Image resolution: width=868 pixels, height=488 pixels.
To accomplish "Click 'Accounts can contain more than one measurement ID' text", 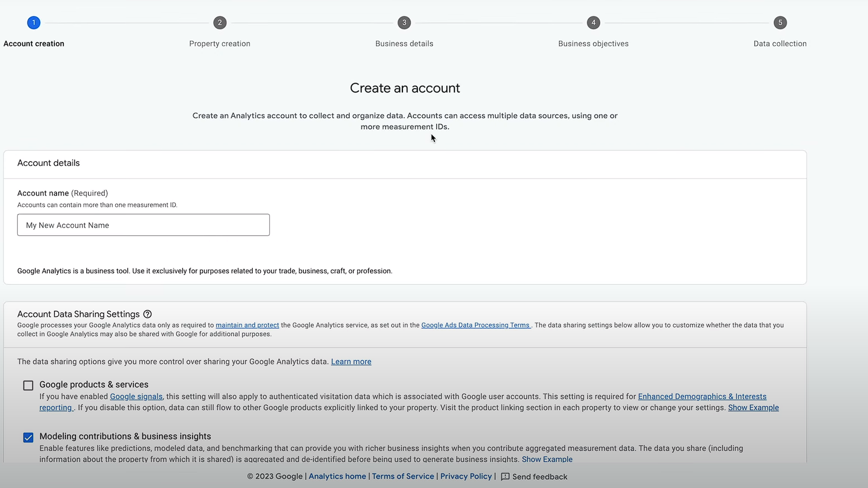I will pyautogui.click(x=97, y=205).
